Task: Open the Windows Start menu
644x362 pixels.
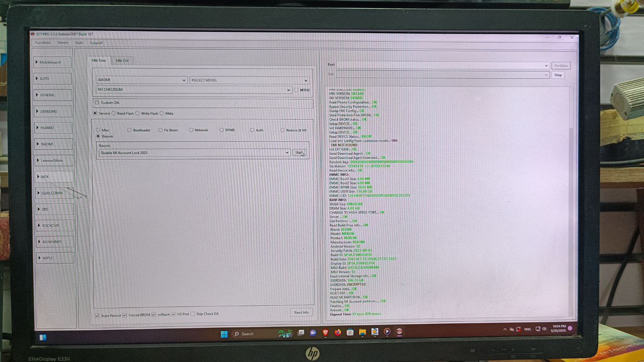Action: 224,333
